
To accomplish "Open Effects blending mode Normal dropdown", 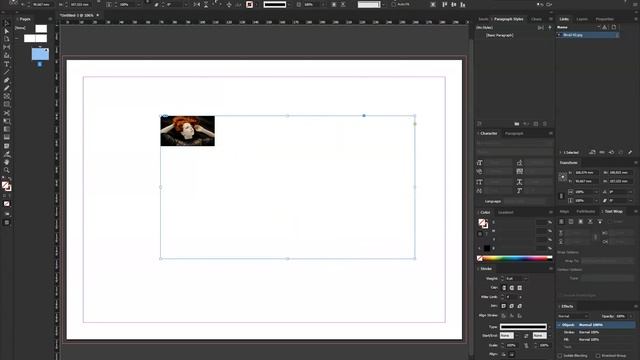I will click(573, 316).
